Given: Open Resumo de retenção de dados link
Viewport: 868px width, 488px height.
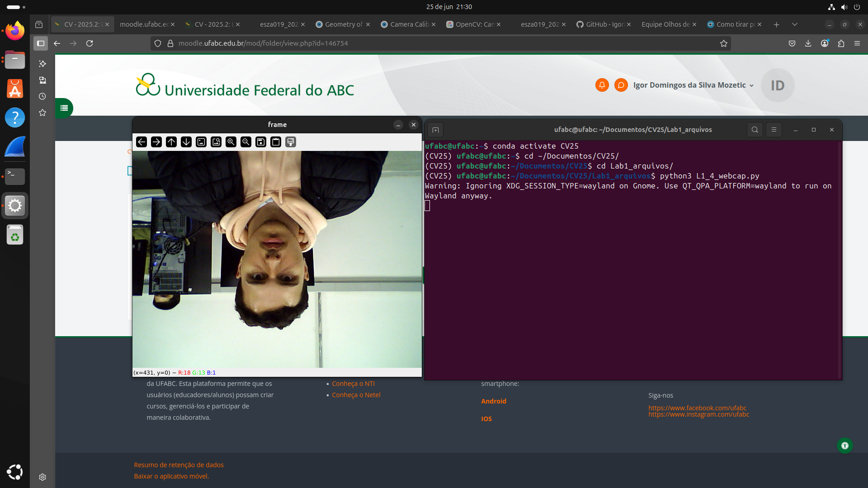Looking at the screenshot, I should click(179, 465).
